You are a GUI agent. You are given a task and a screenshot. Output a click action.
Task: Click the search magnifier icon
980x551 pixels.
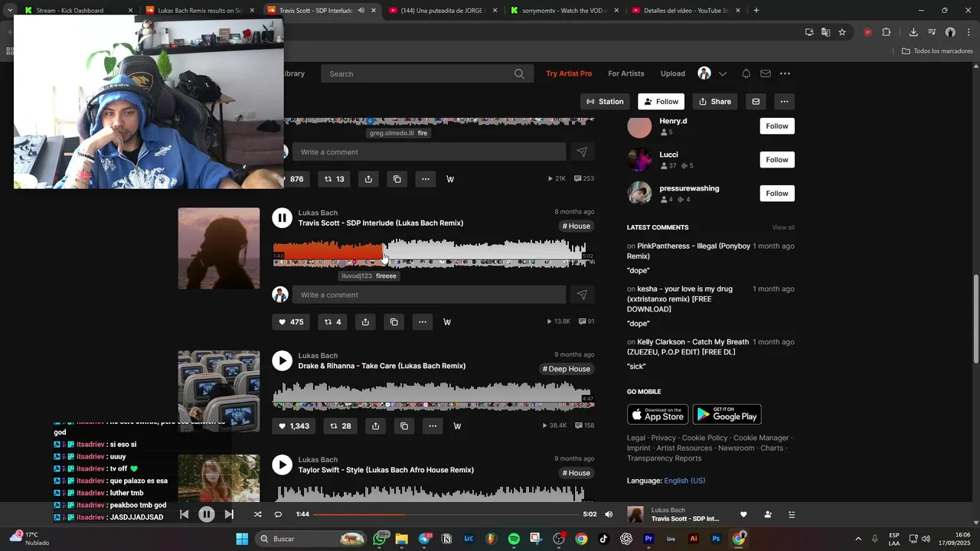coord(520,73)
